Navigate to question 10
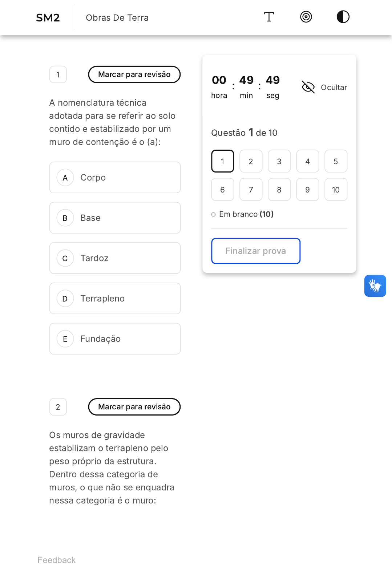Viewport: 392px width, 571px height. pyautogui.click(x=336, y=190)
